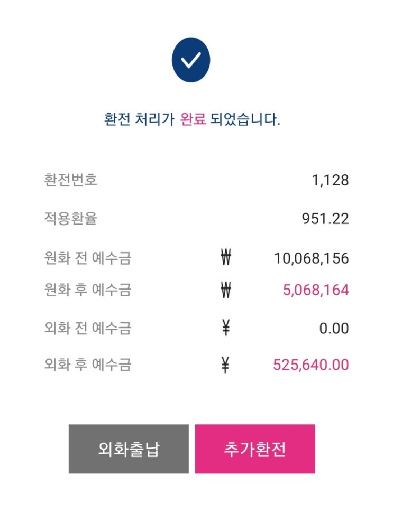Select the 원화 전 예수금 label
The image size is (393, 532).
[x=88, y=258]
